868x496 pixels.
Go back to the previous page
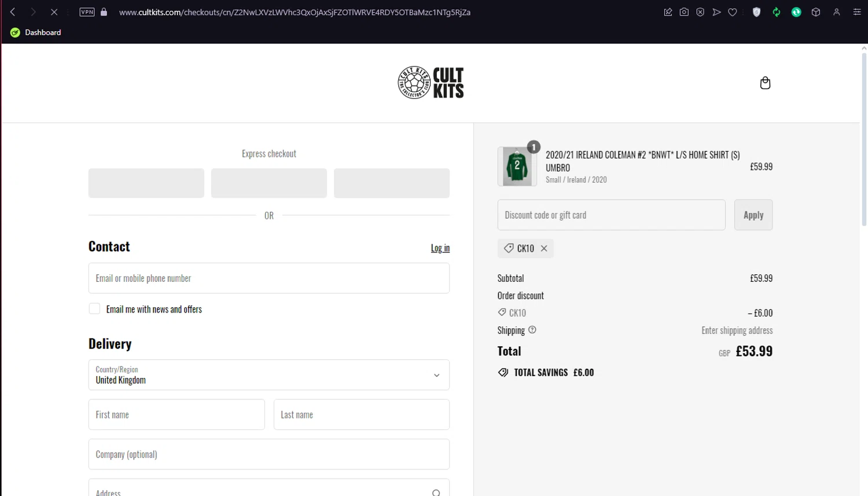(x=13, y=12)
